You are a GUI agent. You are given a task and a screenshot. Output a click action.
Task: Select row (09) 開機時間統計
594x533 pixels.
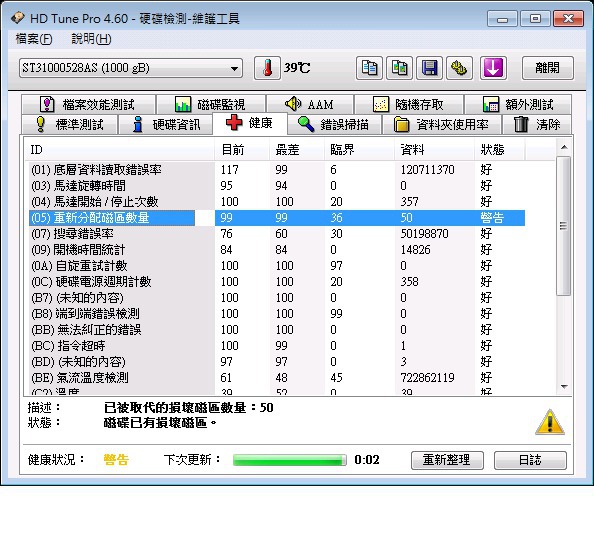277,250
